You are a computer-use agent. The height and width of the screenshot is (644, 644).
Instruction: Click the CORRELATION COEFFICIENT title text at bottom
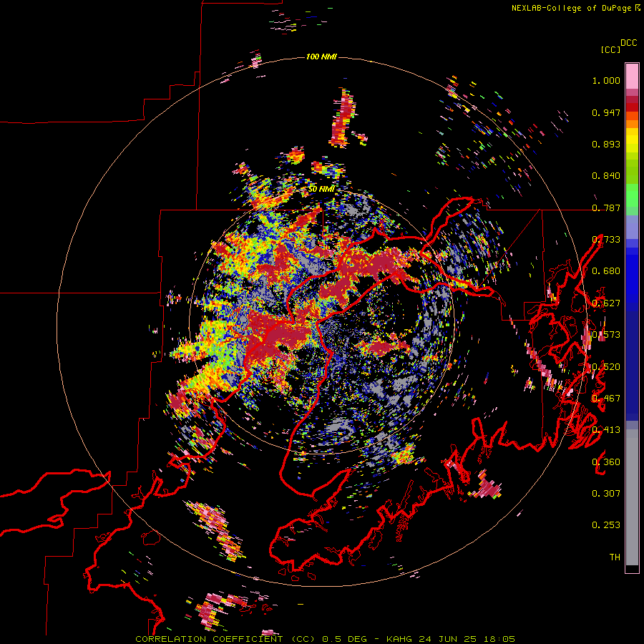pyautogui.click(x=209, y=639)
